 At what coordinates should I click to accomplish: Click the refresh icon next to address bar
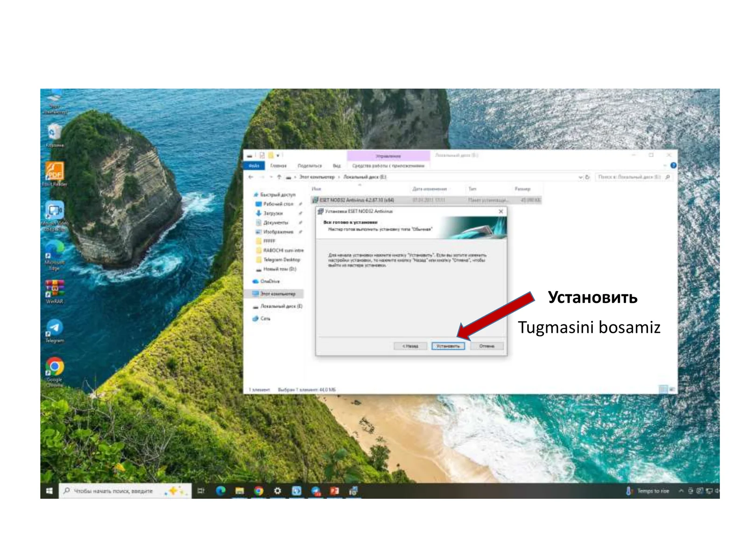tap(587, 177)
